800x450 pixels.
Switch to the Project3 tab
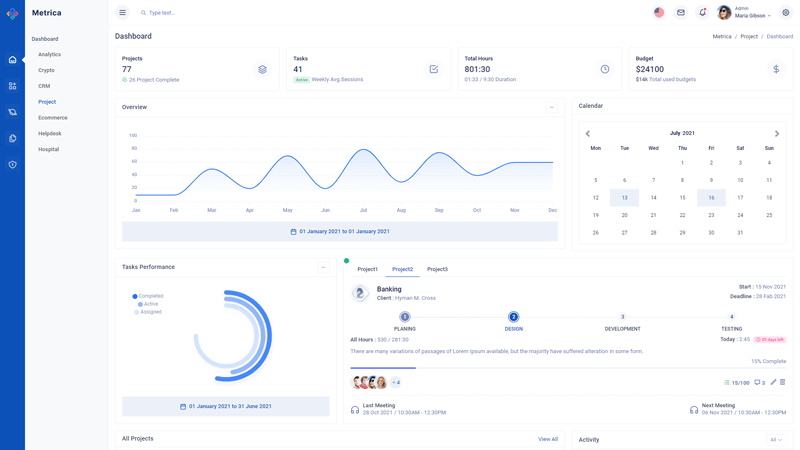click(x=437, y=269)
